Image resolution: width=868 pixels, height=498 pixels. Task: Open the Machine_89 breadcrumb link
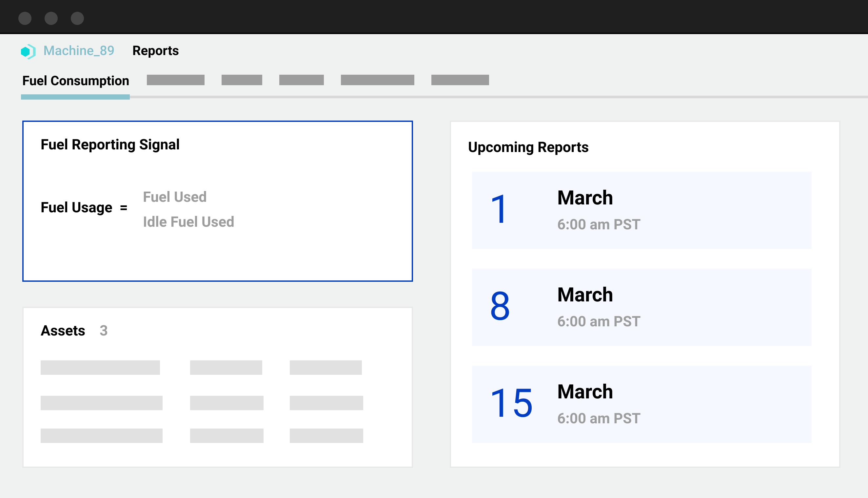[79, 51]
